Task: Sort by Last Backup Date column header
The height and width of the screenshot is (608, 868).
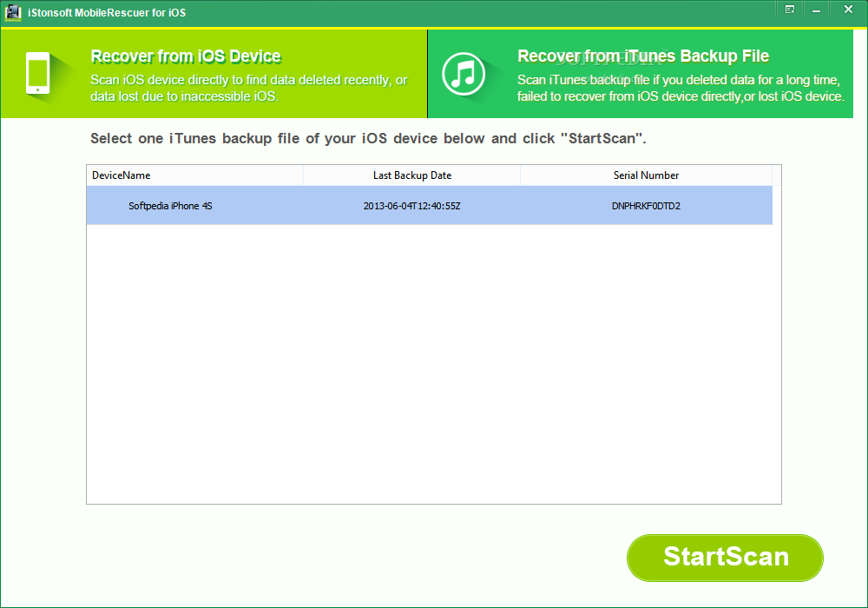Action: (411, 175)
